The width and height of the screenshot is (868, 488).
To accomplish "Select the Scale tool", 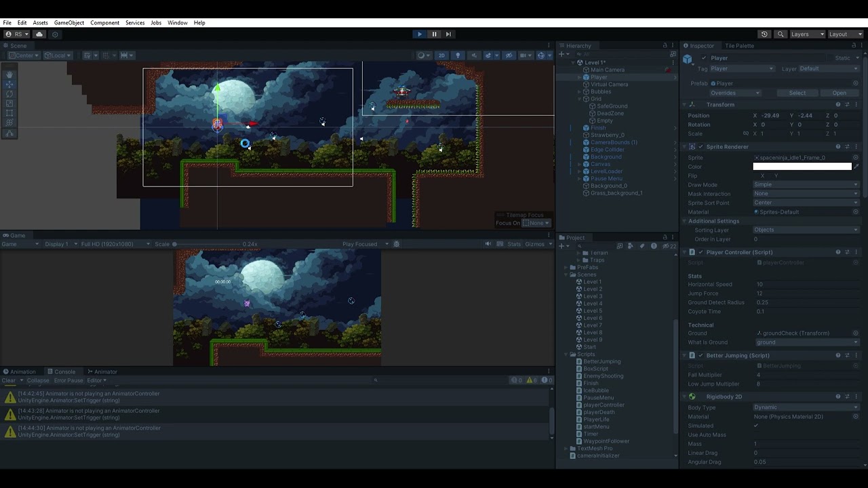I will pyautogui.click(x=9, y=103).
